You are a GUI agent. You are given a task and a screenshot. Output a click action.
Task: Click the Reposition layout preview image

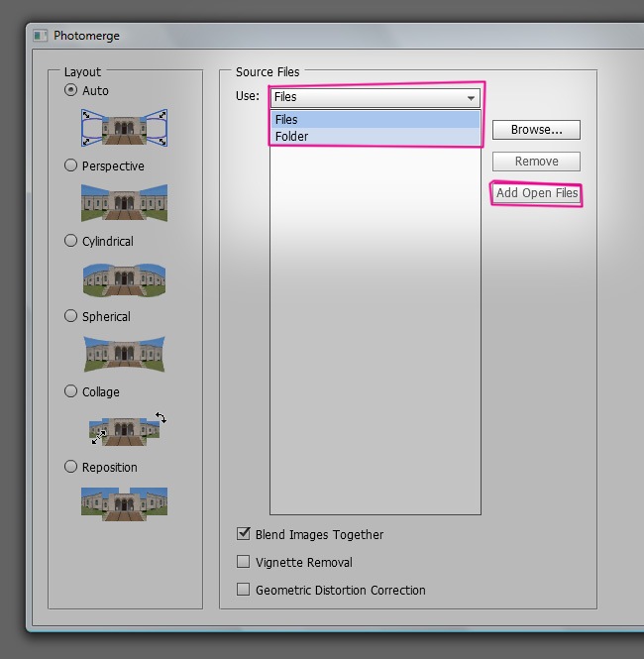[125, 504]
